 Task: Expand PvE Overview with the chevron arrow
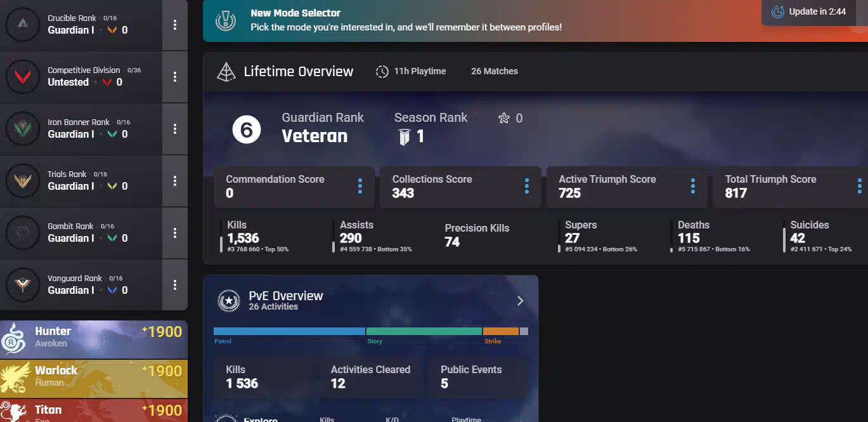[520, 301]
